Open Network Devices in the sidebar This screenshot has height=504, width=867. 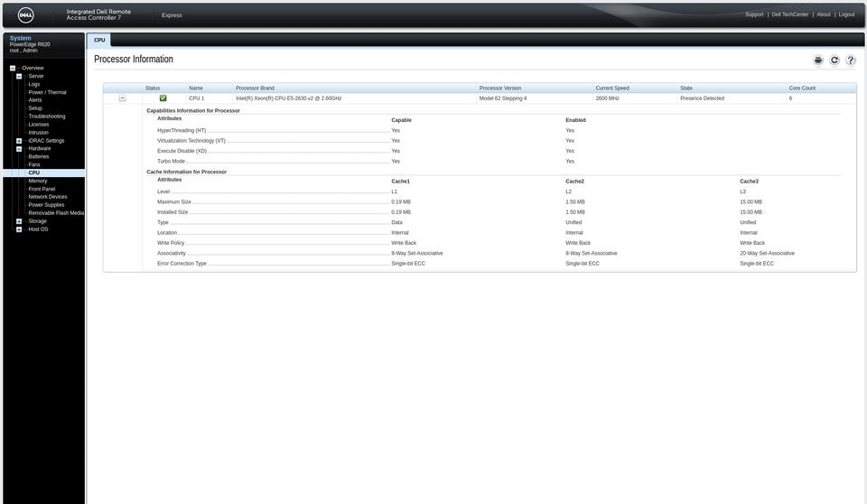pos(48,197)
